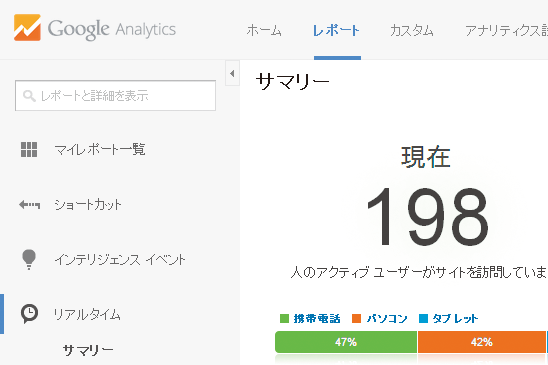Click the orange Google Analytics logo icon
The image size is (548, 365).
(27, 28)
